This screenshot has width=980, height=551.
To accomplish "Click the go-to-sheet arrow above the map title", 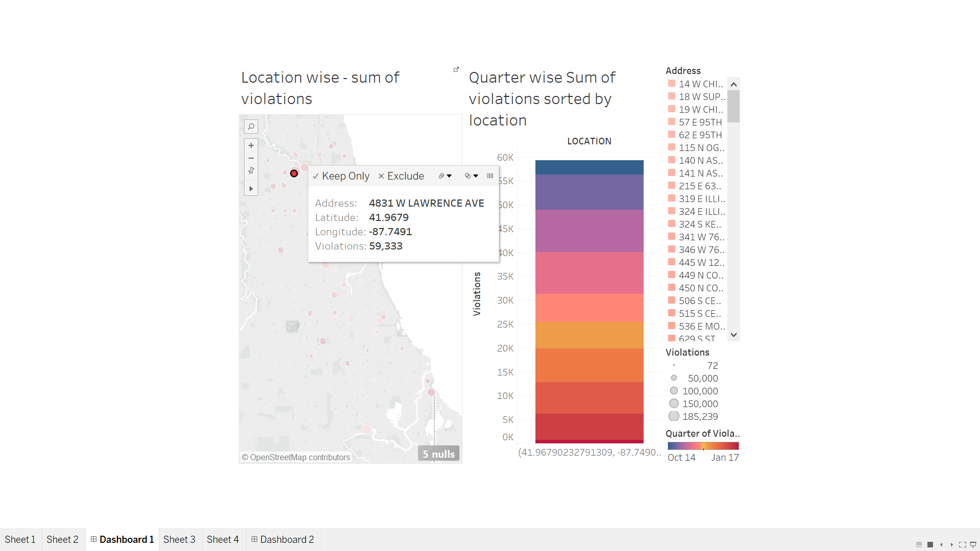I will pyautogui.click(x=456, y=69).
